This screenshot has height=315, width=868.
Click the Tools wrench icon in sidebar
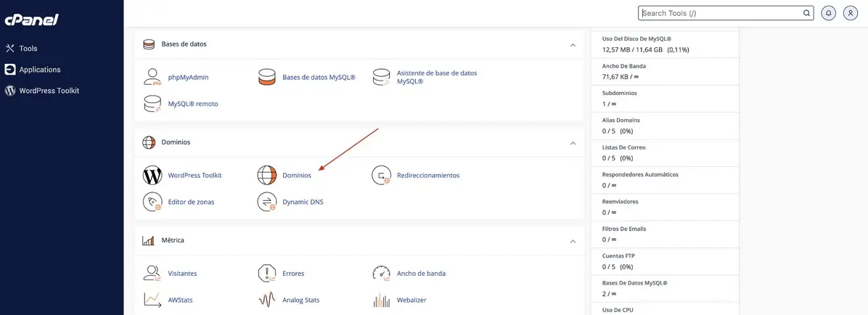[10, 48]
